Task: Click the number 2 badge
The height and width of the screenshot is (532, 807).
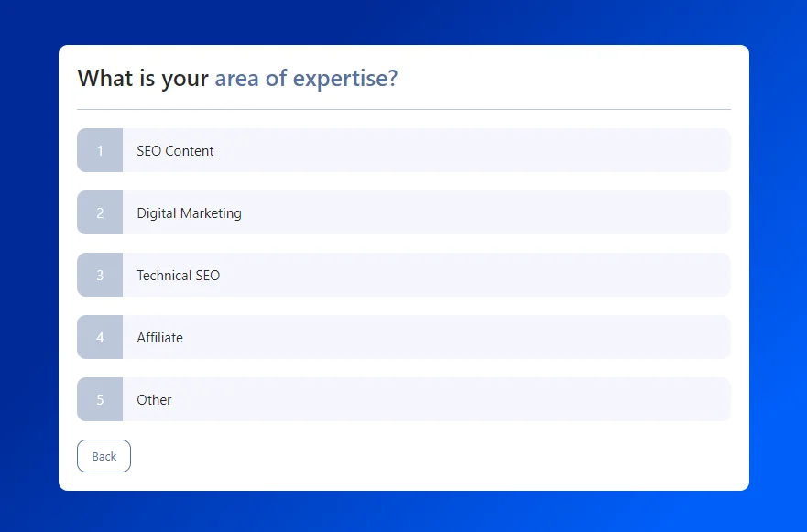Action: click(100, 213)
